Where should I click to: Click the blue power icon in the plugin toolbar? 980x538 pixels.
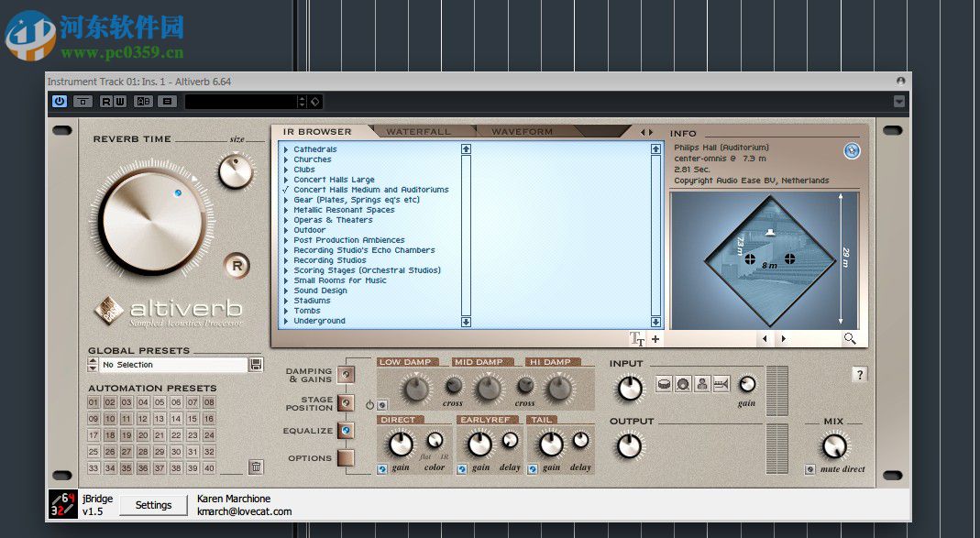coord(60,101)
